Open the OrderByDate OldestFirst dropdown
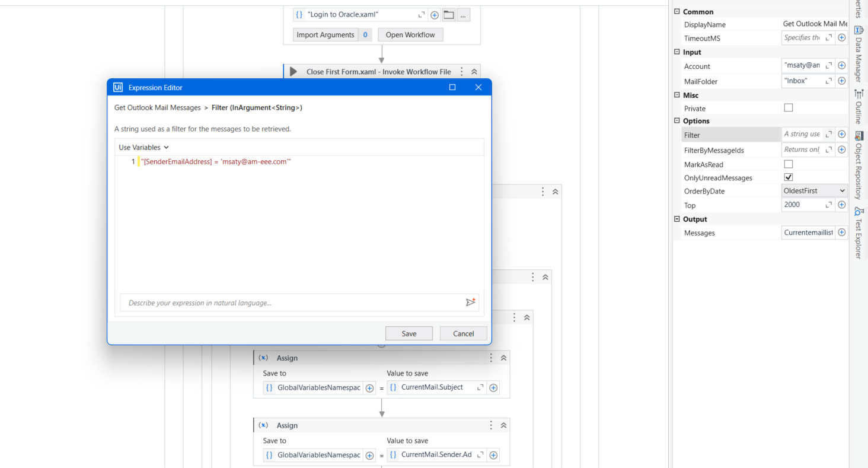Viewport: 868px width, 468px height. [x=815, y=191]
